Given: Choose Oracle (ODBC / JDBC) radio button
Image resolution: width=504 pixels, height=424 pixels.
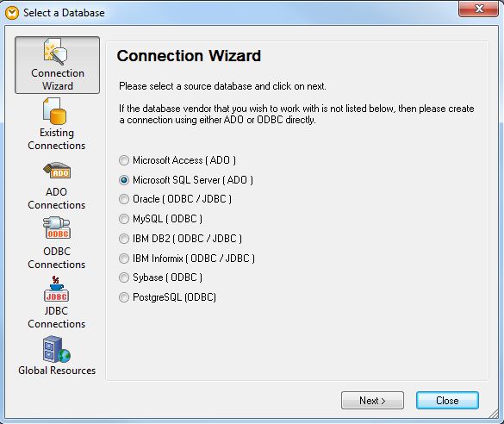Looking at the screenshot, I should pyautogui.click(x=124, y=199).
